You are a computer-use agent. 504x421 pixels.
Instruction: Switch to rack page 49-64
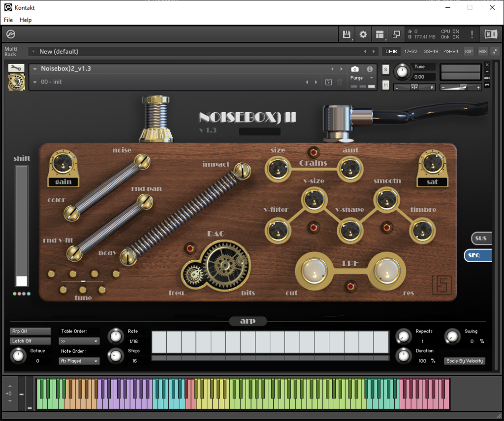(451, 51)
